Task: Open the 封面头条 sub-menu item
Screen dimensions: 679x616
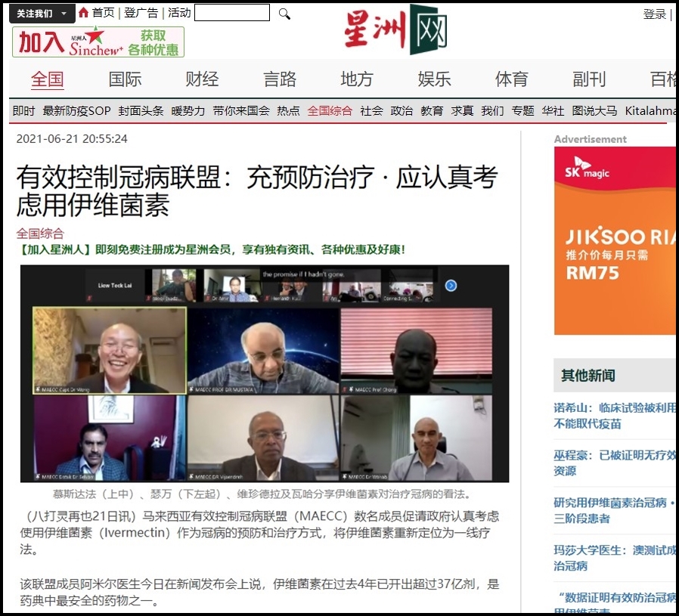Action: tap(141, 111)
